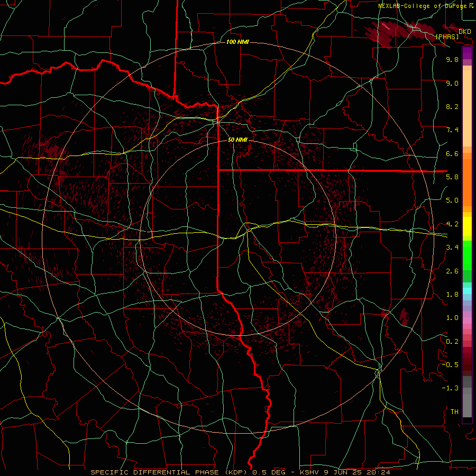Select the -1.3 legend value
This screenshot has width=476, height=476.
tap(450, 388)
